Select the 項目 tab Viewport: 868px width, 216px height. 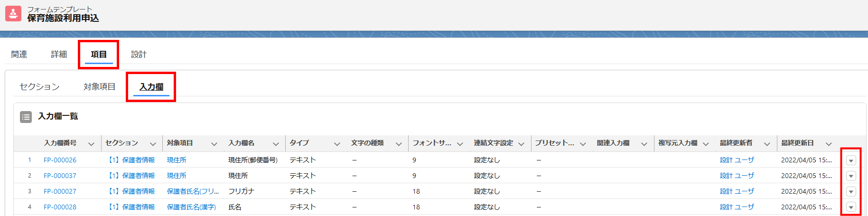point(99,55)
